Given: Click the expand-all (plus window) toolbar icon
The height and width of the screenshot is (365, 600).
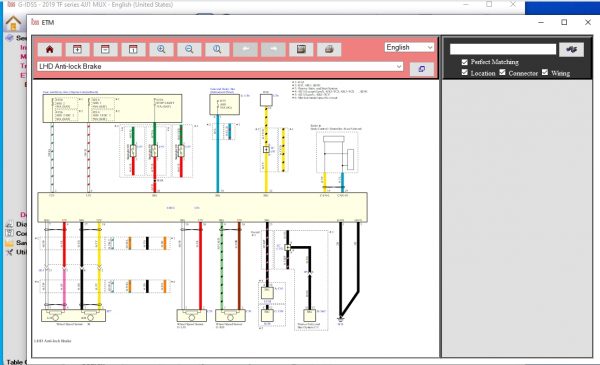Looking at the screenshot, I should coord(77,49).
